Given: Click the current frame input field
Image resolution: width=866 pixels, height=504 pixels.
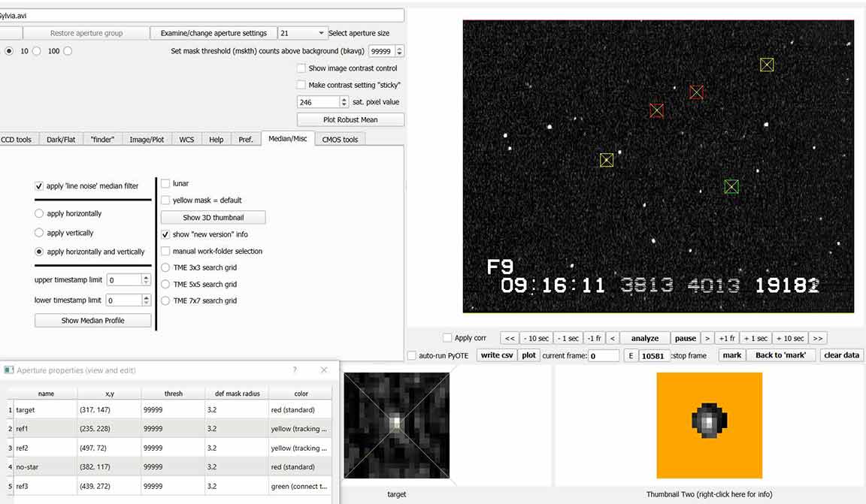Looking at the screenshot, I should pyautogui.click(x=603, y=356).
